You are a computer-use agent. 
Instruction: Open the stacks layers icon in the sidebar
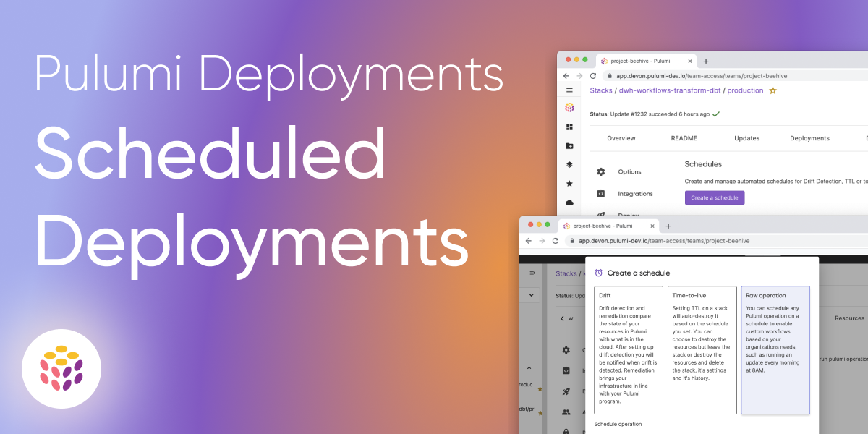[x=569, y=164]
